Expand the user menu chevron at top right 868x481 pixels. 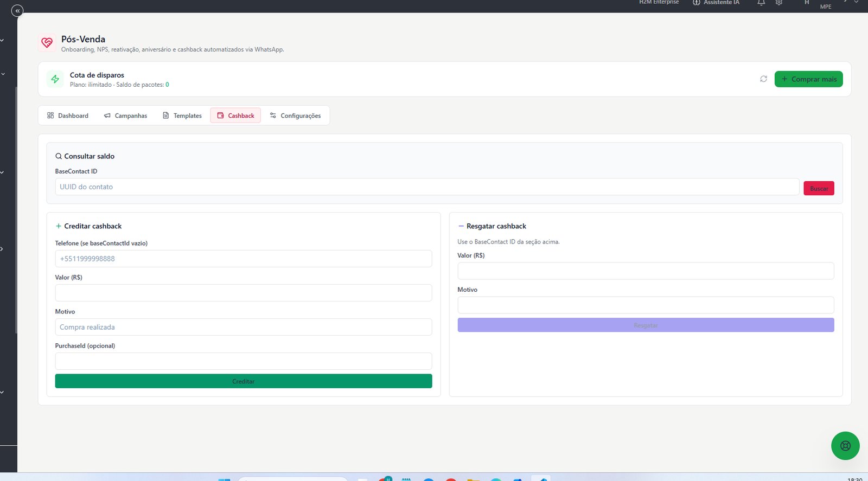[857, 2]
